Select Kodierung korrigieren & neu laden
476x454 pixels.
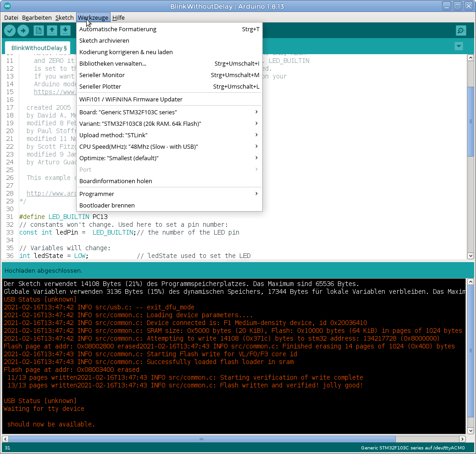pyautogui.click(x=169, y=52)
